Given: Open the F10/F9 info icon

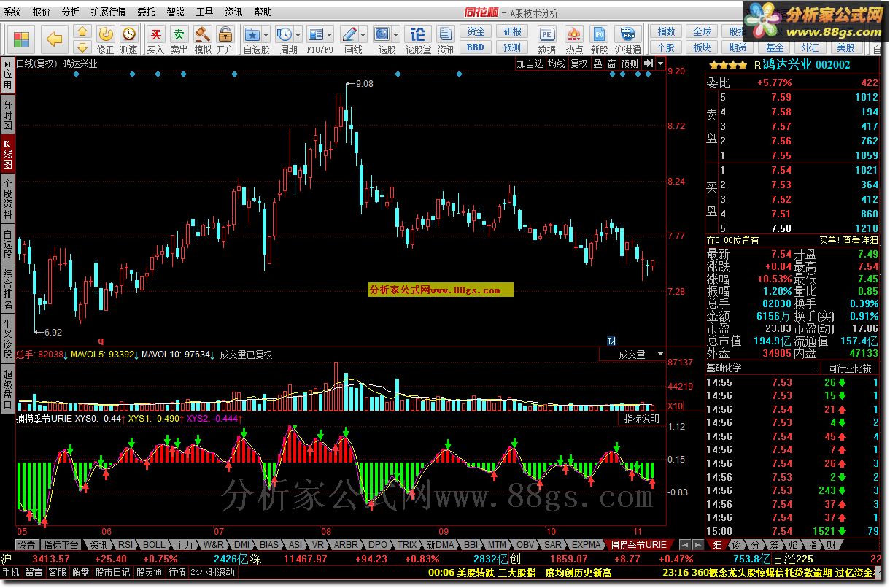Looking at the screenshot, I should coord(315,34).
